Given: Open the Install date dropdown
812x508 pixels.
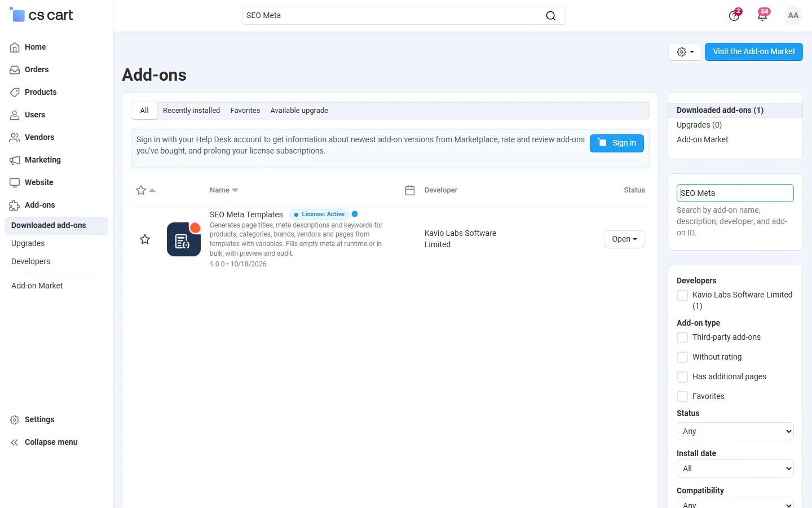Looking at the screenshot, I should pyautogui.click(x=735, y=468).
